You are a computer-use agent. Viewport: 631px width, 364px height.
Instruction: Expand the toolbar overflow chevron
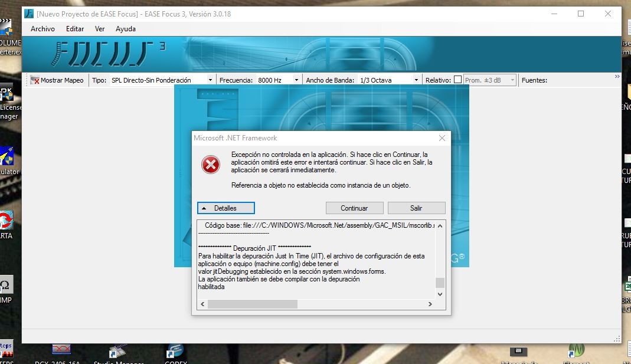point(617,77)
